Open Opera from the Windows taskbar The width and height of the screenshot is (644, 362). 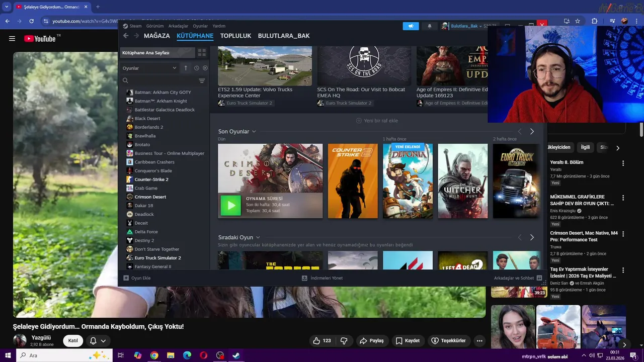pos(203,355)
